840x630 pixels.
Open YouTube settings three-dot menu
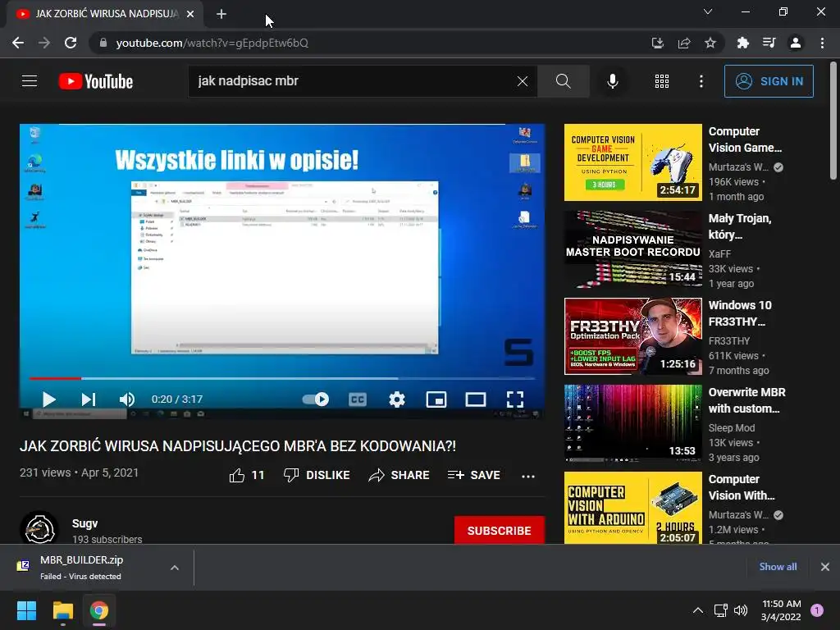tap(701, 81)
